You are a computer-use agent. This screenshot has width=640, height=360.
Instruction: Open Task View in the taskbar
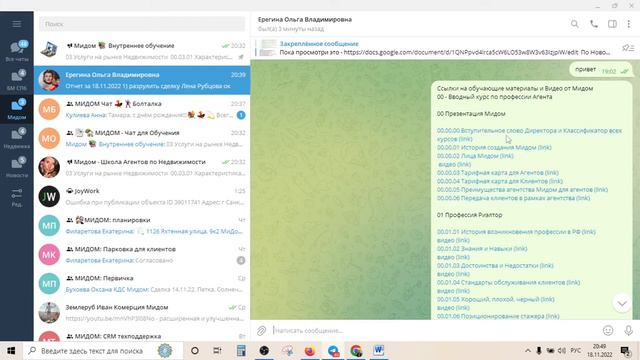click(x=218, y=351)
